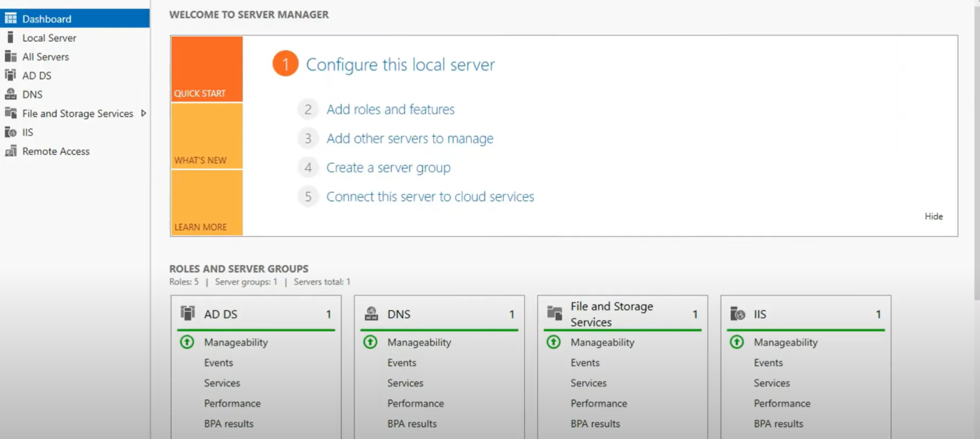Image resolution: width=980 pixels, height=439 pixels.
Task: Click BPA results in AD DS tile
Action: point(229,423)
